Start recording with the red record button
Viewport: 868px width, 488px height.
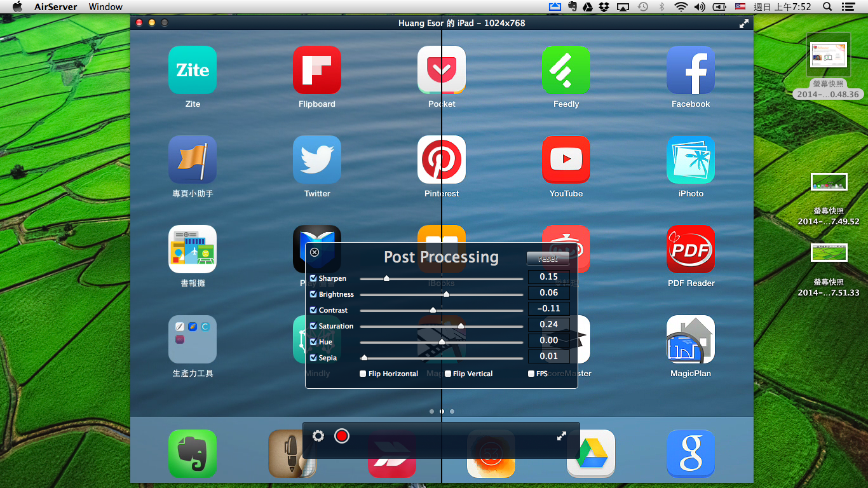(342, 436)
